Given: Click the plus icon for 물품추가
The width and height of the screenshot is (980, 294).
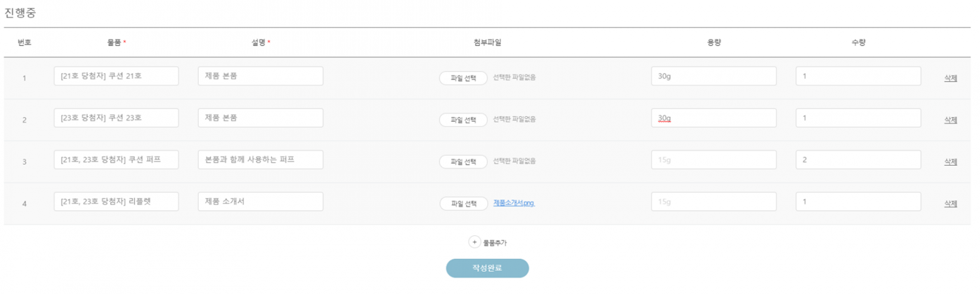Looking at the screenshot, I should (x=474, y=242).
